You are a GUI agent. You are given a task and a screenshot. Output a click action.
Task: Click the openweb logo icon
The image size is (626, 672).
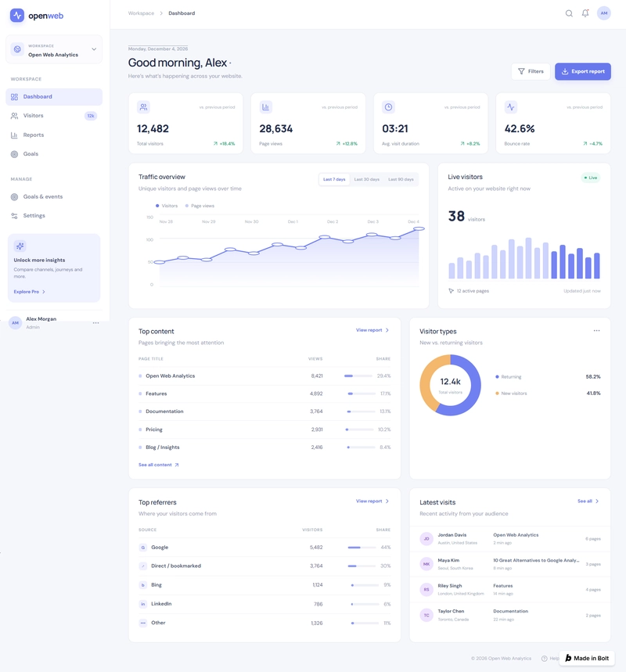[x=17, y=16]
